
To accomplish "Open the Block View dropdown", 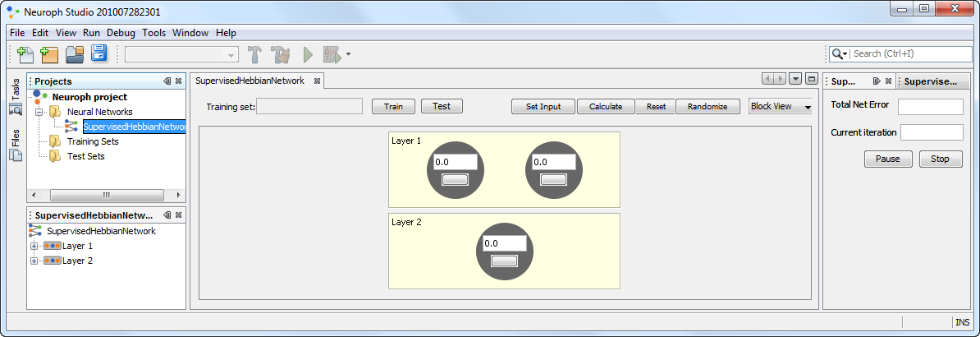I will [x=780, y=107].
